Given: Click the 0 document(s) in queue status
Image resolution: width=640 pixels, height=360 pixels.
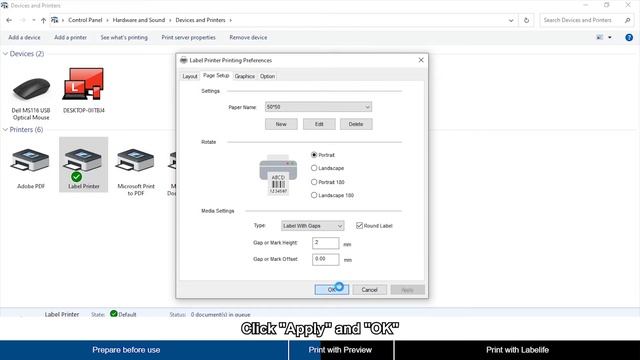Looking at the screenshot, I should tap(220, 315).
